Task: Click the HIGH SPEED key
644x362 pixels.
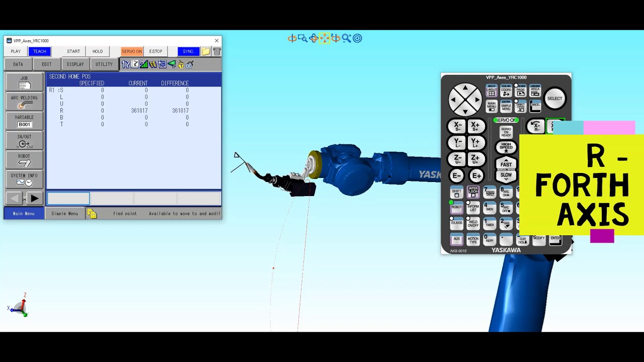Action: 506,147
